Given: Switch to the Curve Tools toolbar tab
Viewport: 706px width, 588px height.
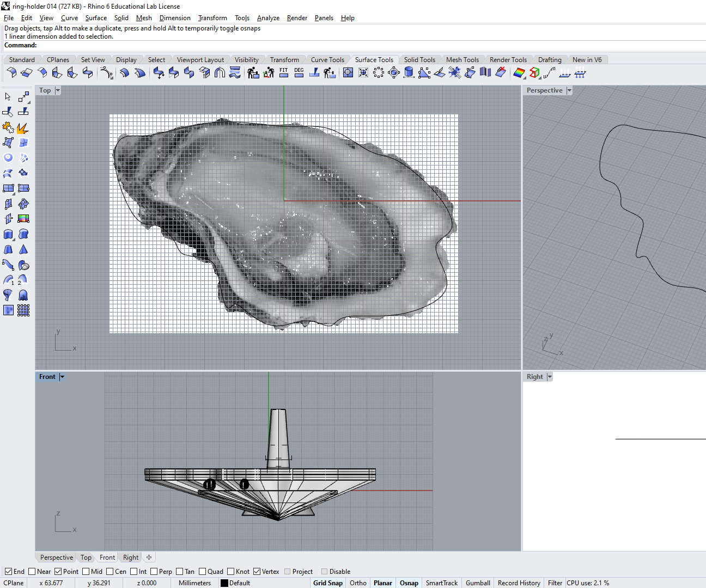Looking at the screenshot, I should (x=327, y=60).
